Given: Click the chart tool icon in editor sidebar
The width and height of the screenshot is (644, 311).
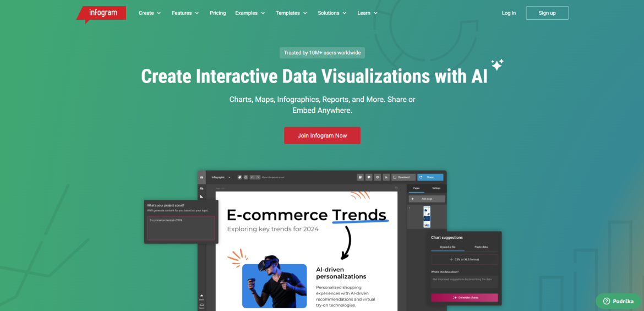Looking at the screenshot, I should pos(201,197).
